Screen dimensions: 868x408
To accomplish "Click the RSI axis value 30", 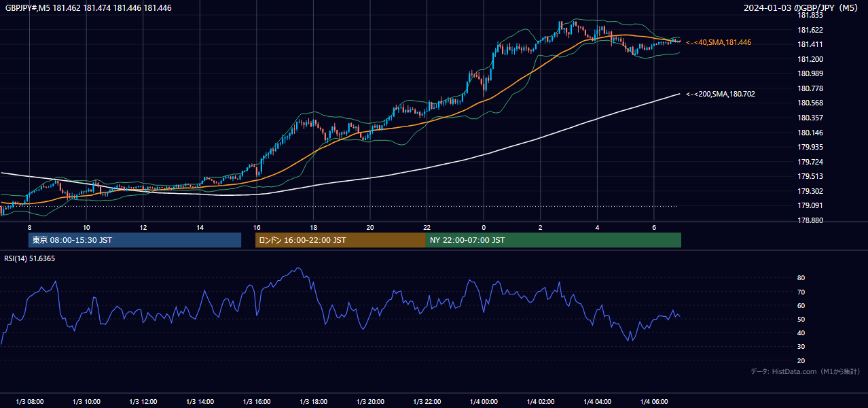I will (x=801, y=347).
